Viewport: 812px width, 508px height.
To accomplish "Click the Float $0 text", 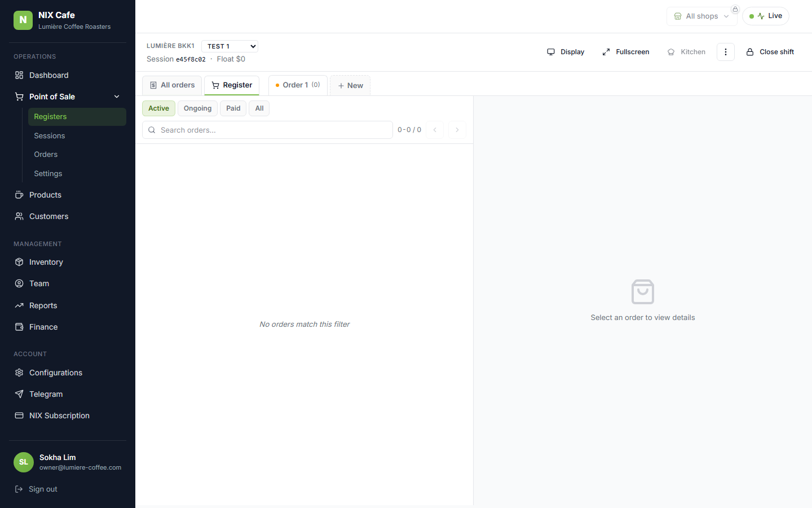I will click(x=231, y=59).
